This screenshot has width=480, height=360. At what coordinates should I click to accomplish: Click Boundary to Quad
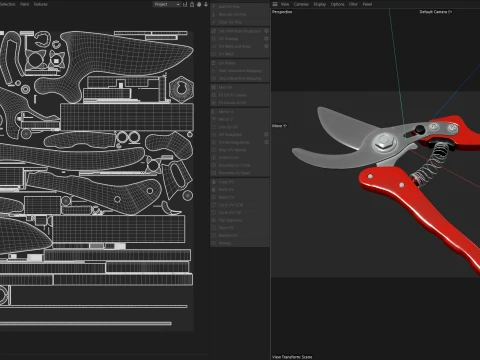pyautogui.click(x=240, y=173)
